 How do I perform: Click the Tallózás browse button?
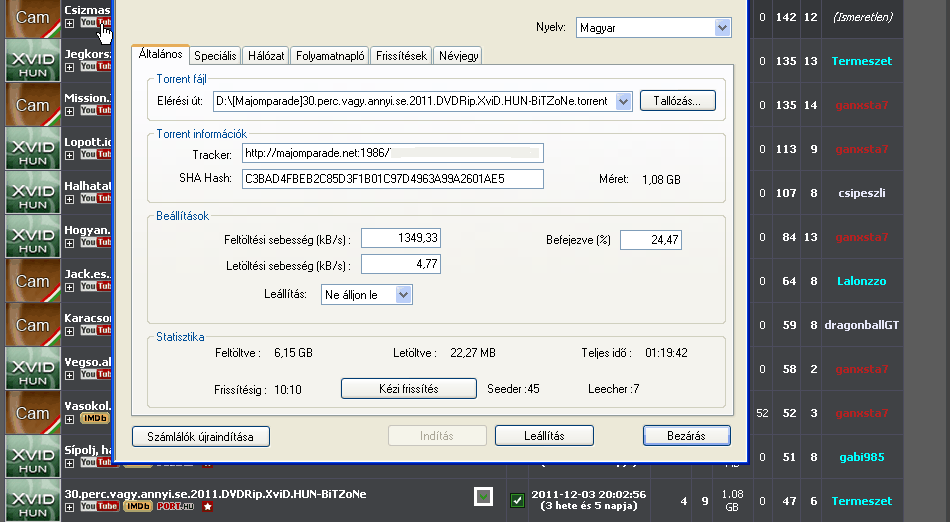pos(677,101)
